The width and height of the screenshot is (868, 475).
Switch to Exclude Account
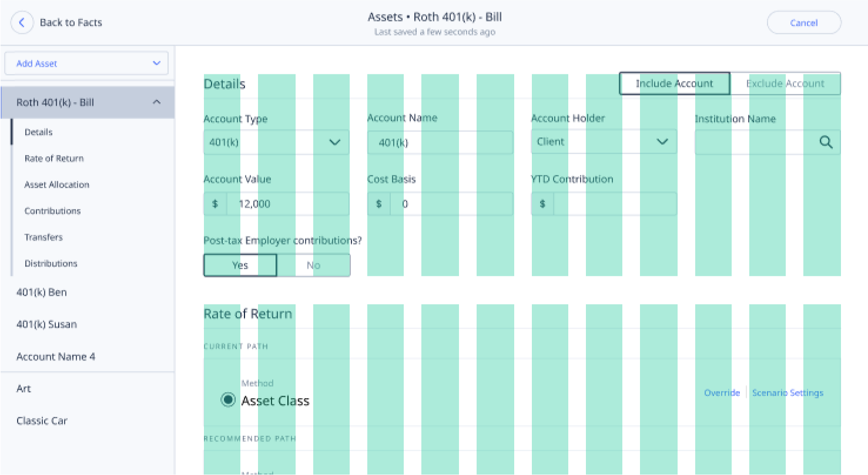click(x=785, y=83)
